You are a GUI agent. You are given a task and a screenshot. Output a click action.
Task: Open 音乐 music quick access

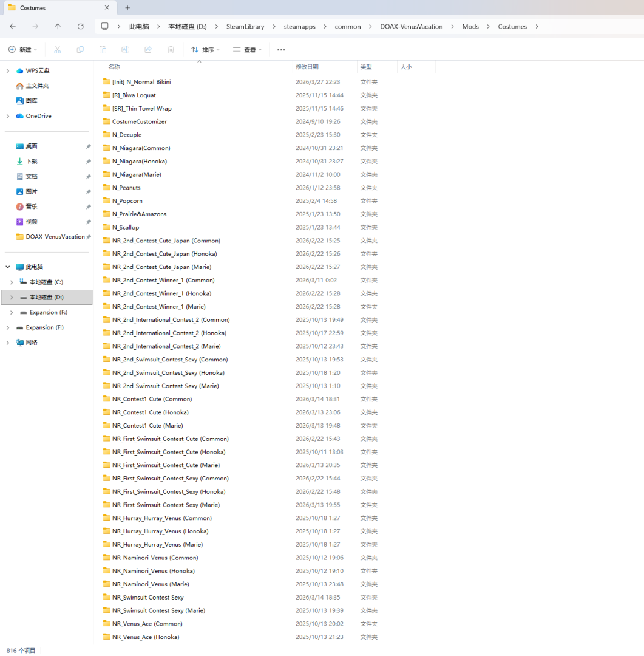click(x=32, y=207)
